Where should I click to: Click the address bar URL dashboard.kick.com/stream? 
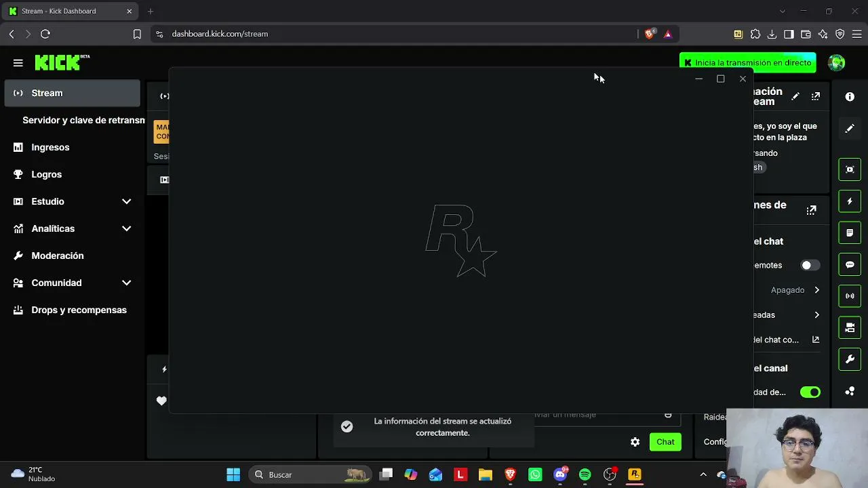point(220,34)
